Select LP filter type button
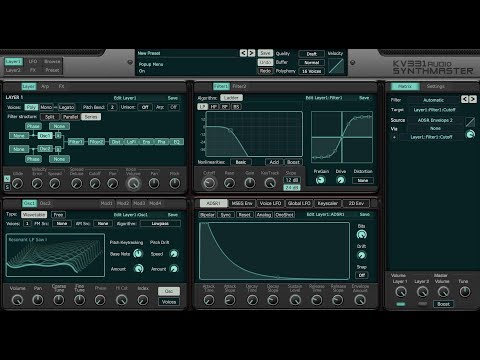Viewport: 480px width, 360px height. [202, 107]
